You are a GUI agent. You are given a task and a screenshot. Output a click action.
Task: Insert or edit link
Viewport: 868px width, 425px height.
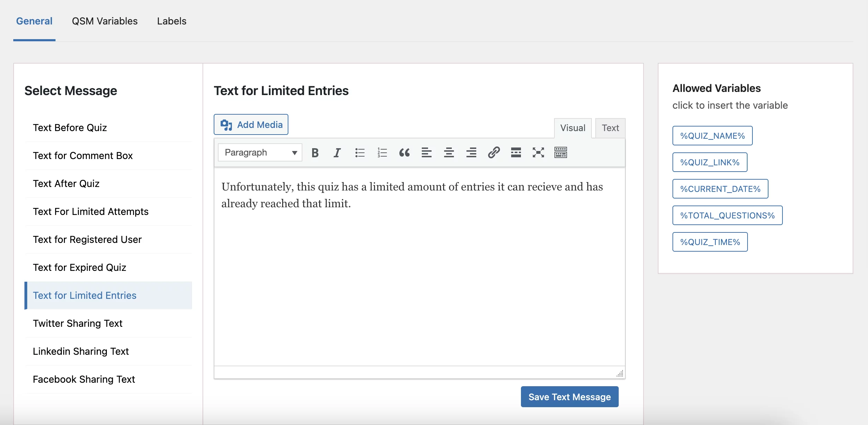[494, 153]
